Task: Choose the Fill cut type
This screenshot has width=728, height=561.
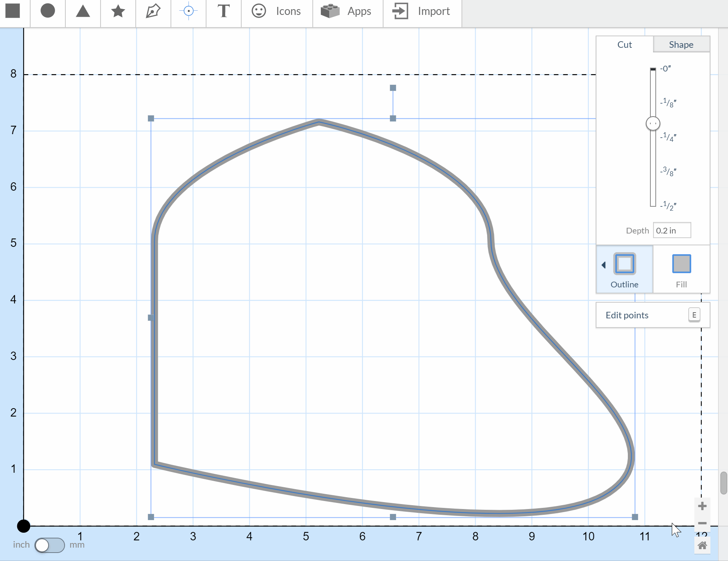Action: (681, 269)
